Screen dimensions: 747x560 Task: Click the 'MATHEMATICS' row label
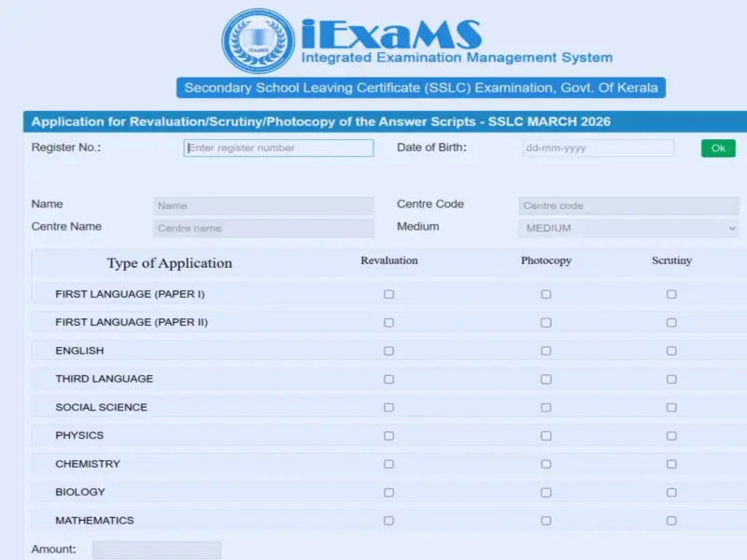coord(94,521)
